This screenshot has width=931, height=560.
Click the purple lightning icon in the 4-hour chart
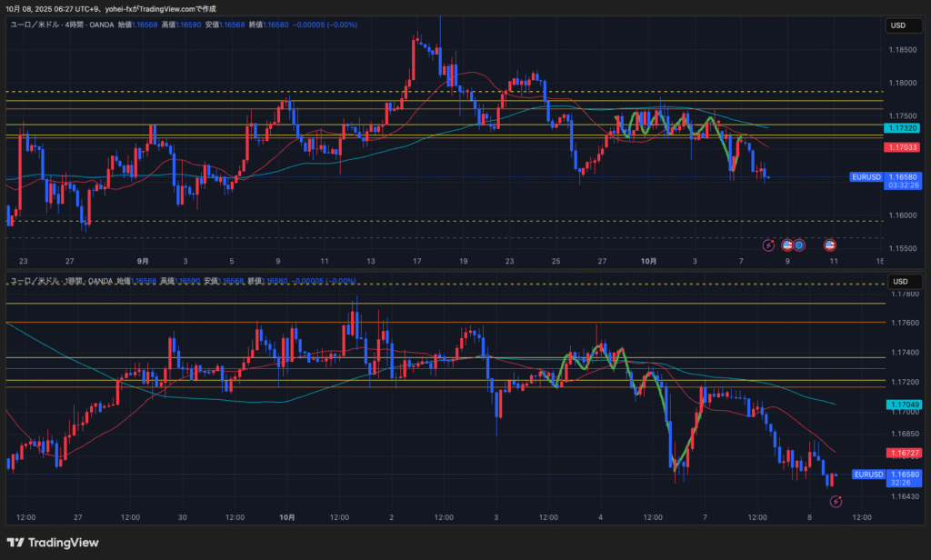(768, 245)
